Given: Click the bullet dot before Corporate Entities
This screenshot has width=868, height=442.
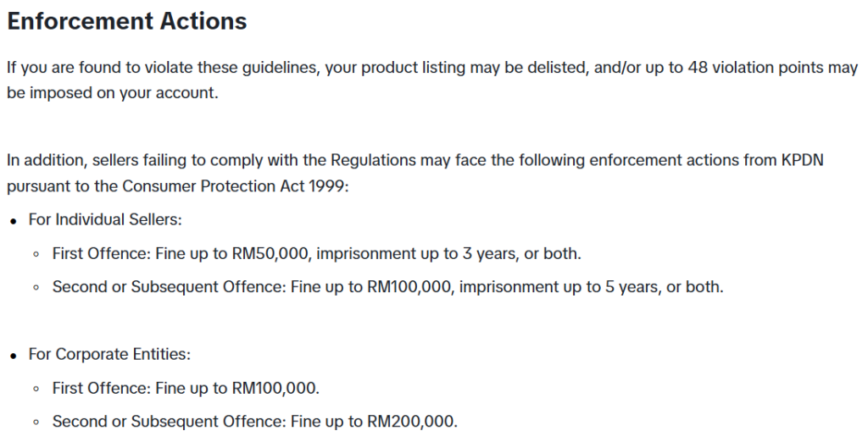Looking at the screenshot, I should coord(14,356).
